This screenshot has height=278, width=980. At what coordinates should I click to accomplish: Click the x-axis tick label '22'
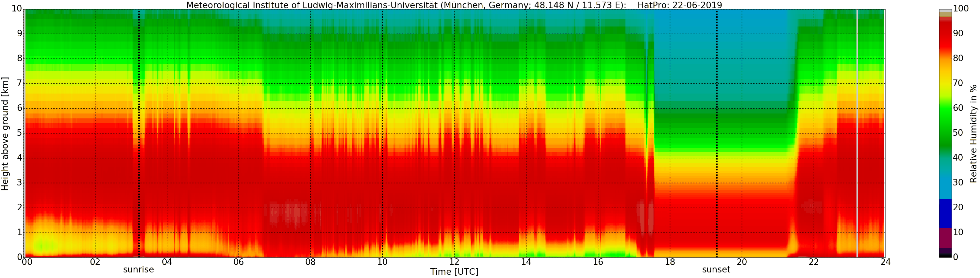point(813,262)
